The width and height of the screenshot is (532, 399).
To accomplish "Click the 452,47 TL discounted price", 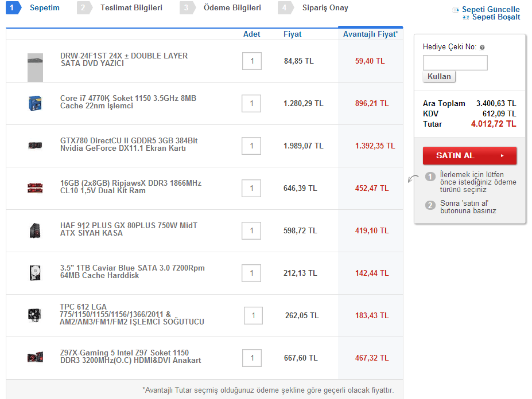I will (x=372, y=188).
